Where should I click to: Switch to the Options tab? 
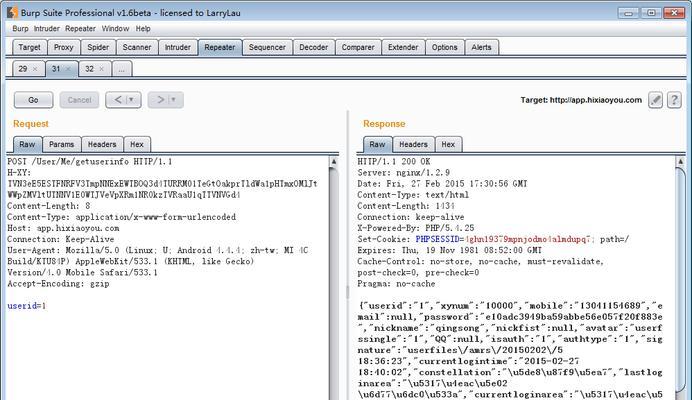[444, 47]
